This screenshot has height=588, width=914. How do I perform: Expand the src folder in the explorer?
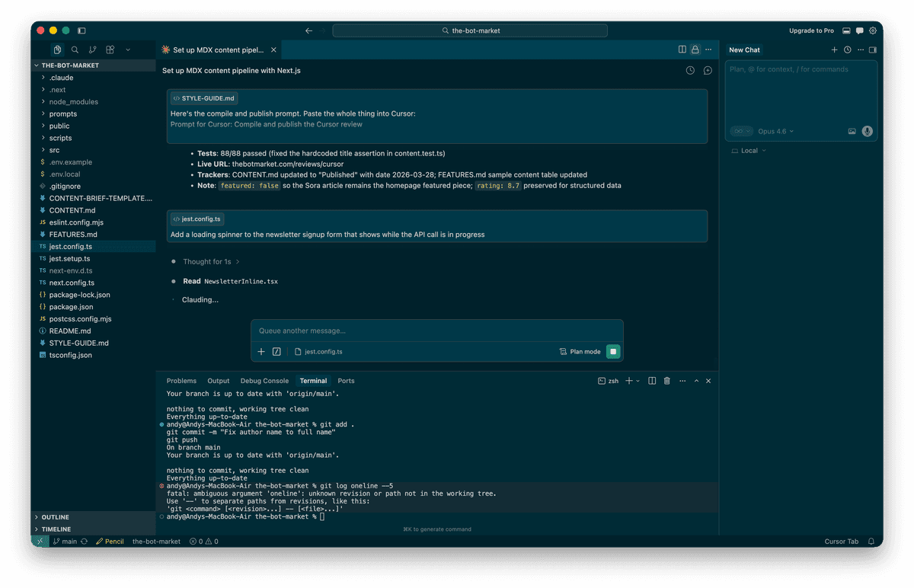click(x=56, y=150)
